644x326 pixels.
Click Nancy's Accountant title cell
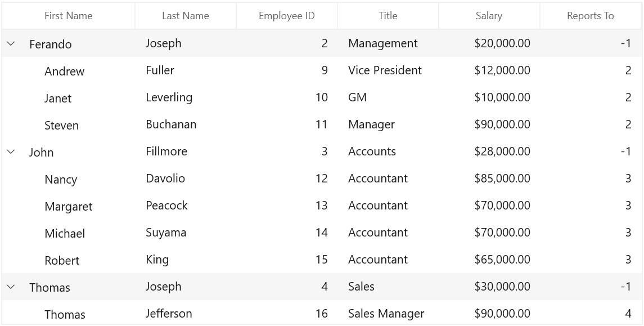[388, 178]
